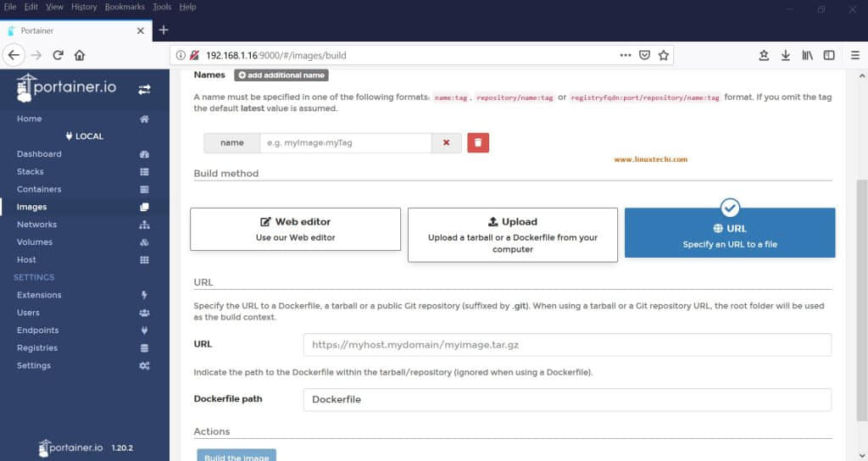Screen dimensions: 868x461
Task: Select the Web editor build method
Action: pyautogui.click(x=295, y=229)
